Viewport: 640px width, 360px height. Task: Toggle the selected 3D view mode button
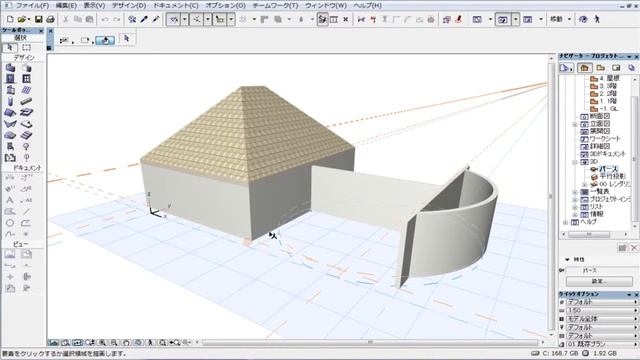point(503,19)
